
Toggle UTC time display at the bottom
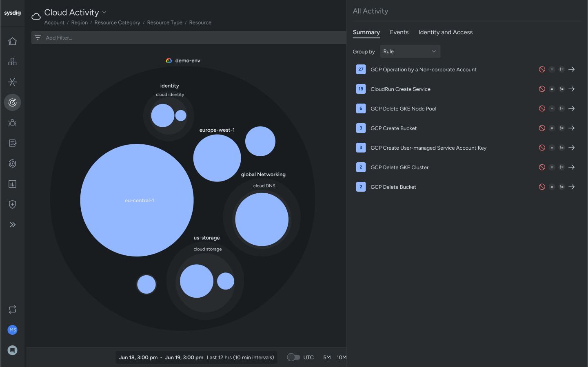pyautogui.click(x=293, y=357)
